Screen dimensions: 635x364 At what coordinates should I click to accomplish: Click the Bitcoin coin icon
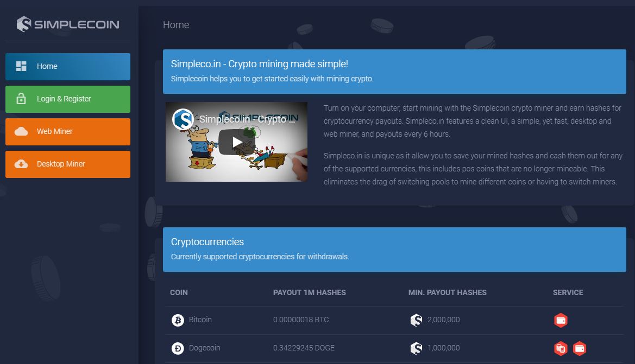tap(178, 320)
